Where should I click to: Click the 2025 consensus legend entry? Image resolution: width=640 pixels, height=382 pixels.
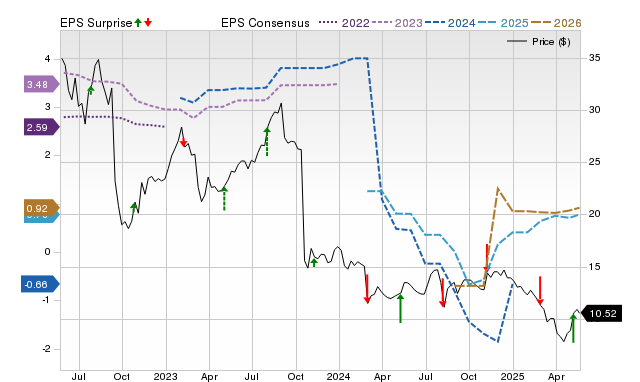(503, 23)
